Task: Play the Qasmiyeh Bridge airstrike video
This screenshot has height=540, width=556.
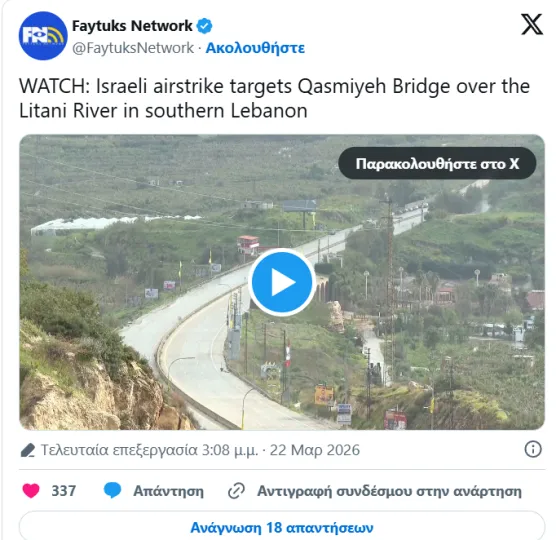Action: click(x=282, y=282)
